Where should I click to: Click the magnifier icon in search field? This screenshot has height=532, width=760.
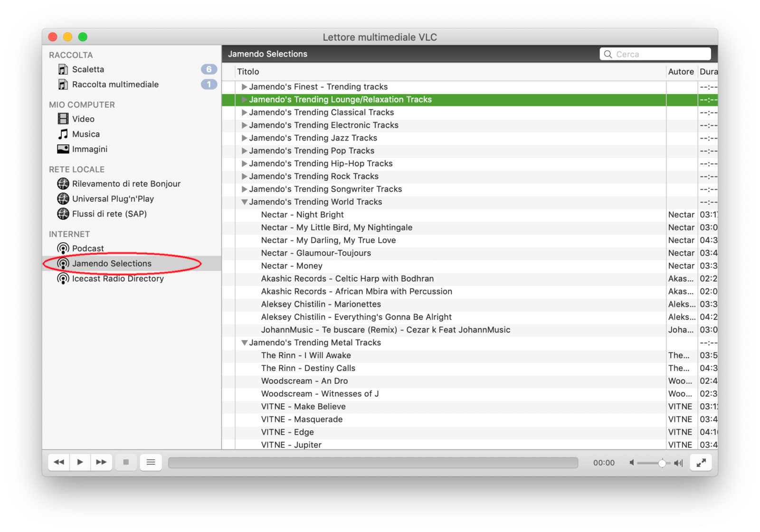[608, 54]
